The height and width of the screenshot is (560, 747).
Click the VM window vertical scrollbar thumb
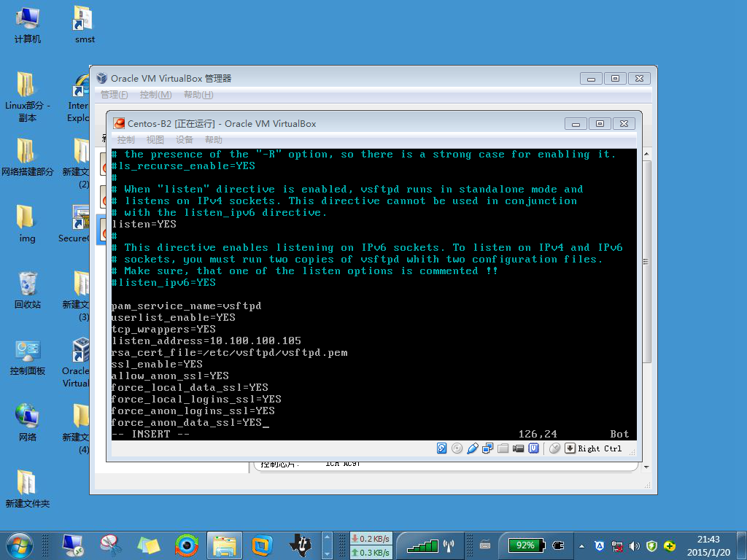click(646, 262)
